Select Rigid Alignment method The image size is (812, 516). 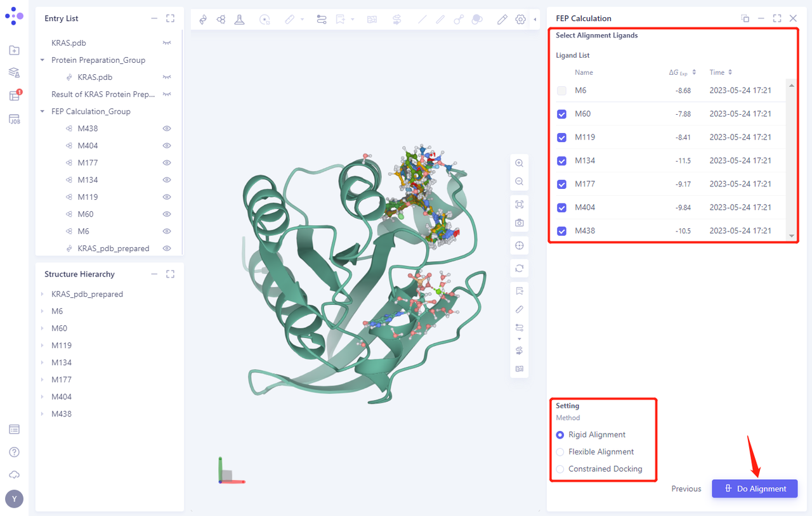(x=559, y=435)
